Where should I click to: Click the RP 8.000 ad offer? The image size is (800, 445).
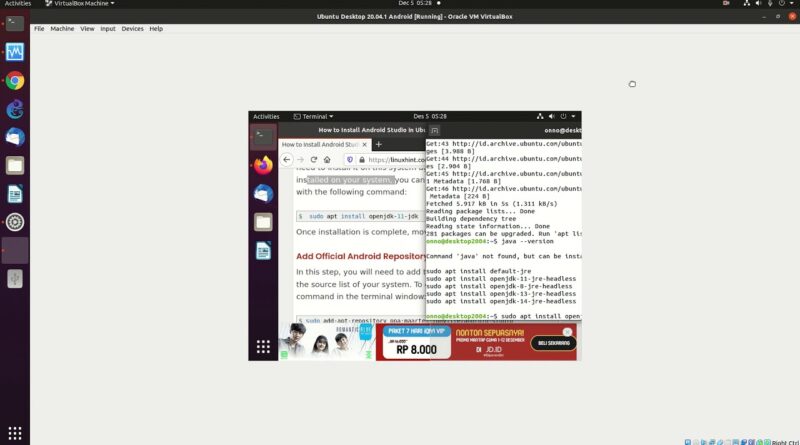(416, 350)
